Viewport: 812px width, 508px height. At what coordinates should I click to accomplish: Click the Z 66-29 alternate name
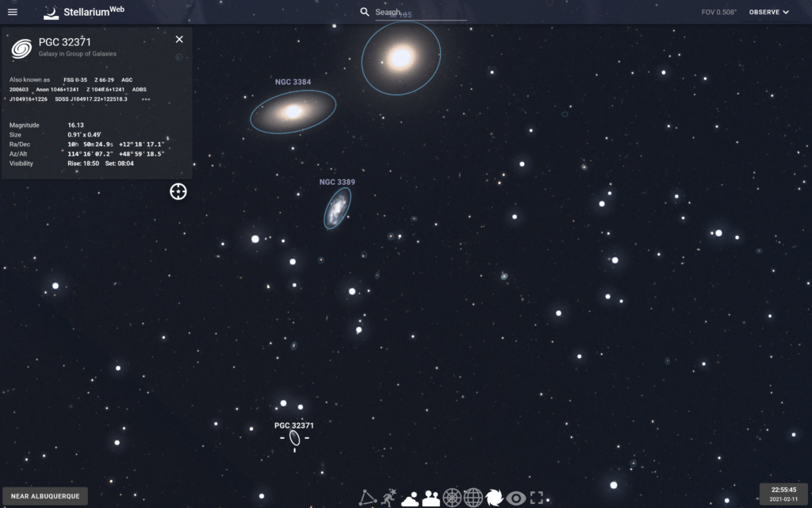[104, 80]
